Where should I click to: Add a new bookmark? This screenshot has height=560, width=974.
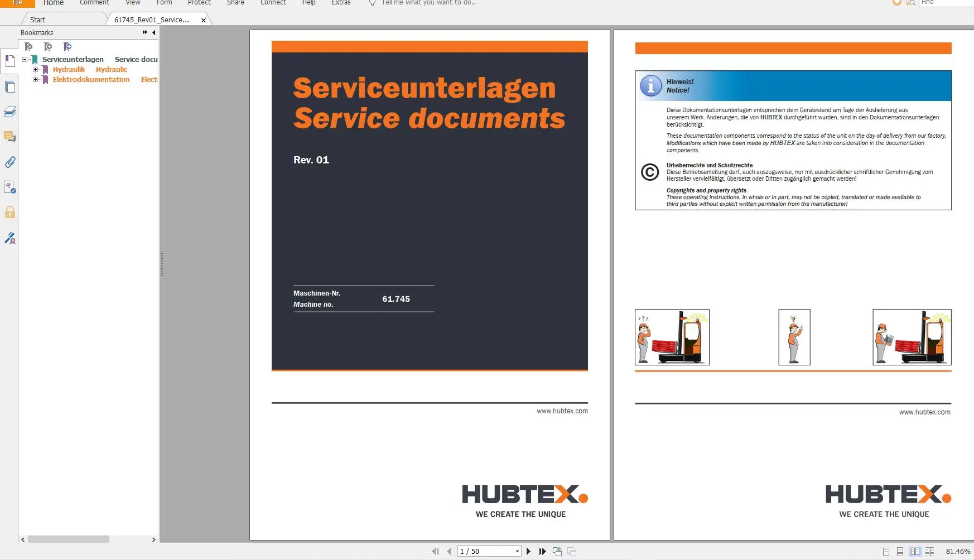click(48, 46)
